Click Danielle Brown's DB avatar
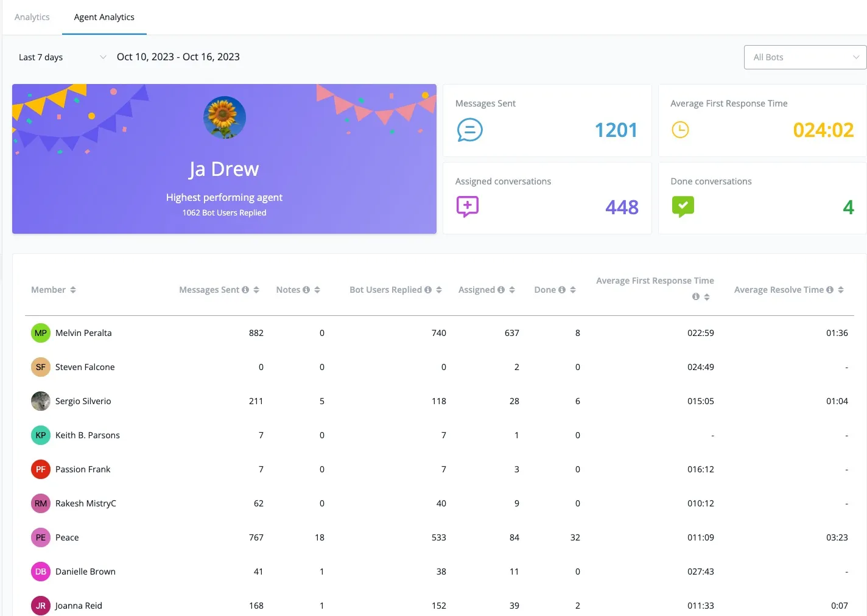867x616 pixels. 41,572
